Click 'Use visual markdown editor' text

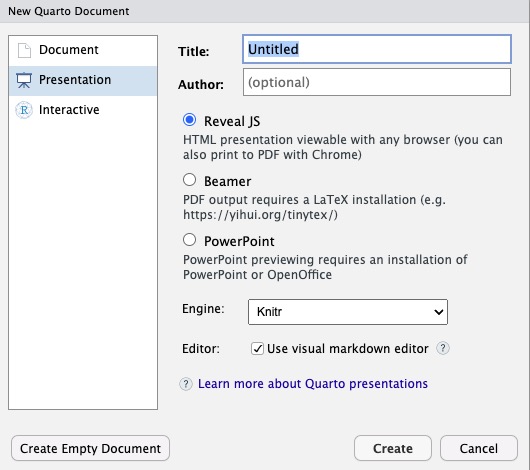click(347, 349)
